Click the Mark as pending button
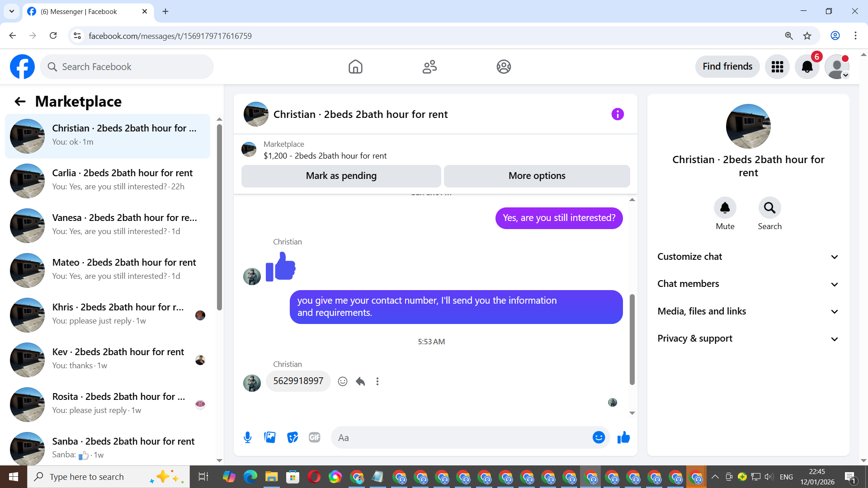 tap(341, 176)
